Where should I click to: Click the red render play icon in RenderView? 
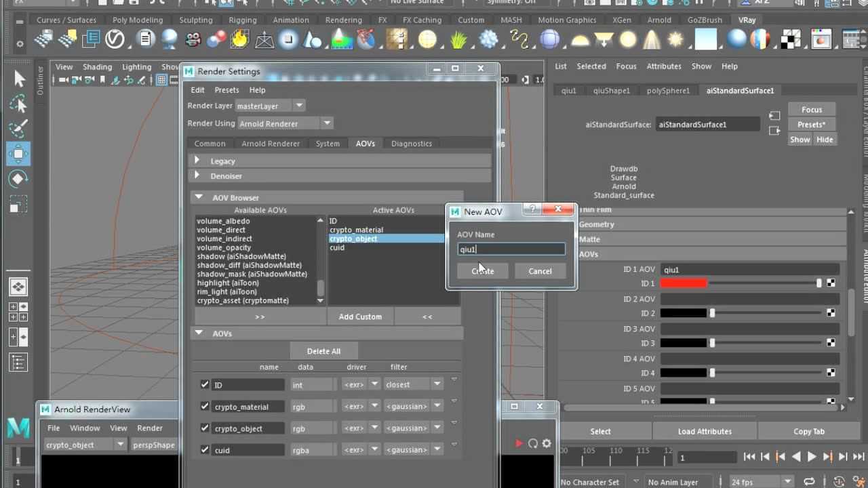pyautogui.click(x=519, y=443)
